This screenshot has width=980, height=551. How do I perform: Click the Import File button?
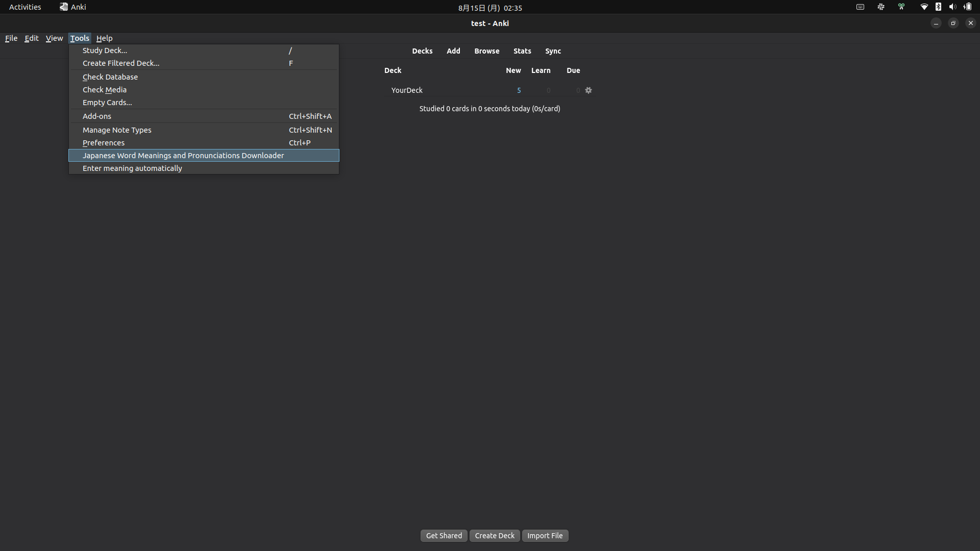pyautogui.click(x=545, y=536)
